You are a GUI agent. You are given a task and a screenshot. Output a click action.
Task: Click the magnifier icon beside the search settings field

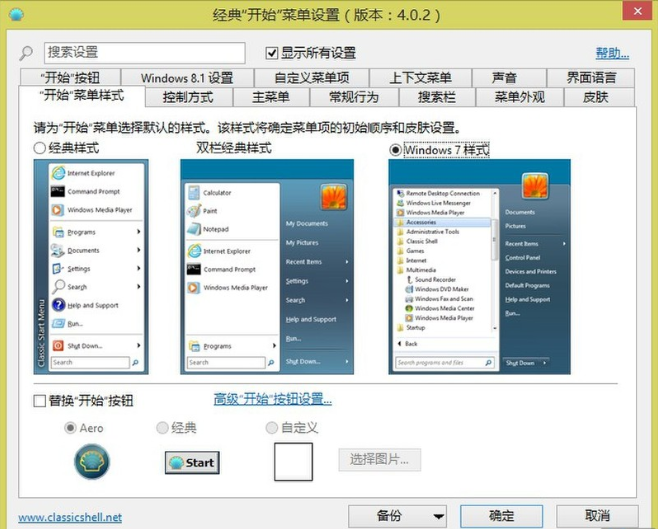point(26,53)
